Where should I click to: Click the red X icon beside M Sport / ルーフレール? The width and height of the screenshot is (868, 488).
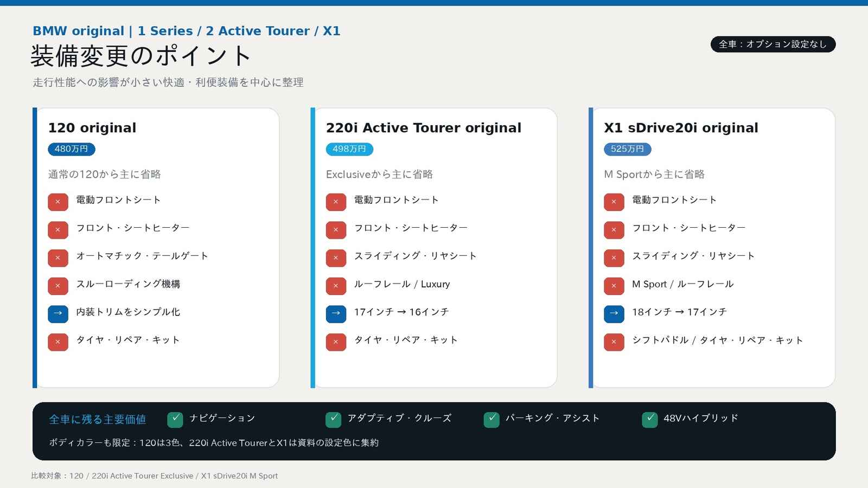(x=614, y=286)
